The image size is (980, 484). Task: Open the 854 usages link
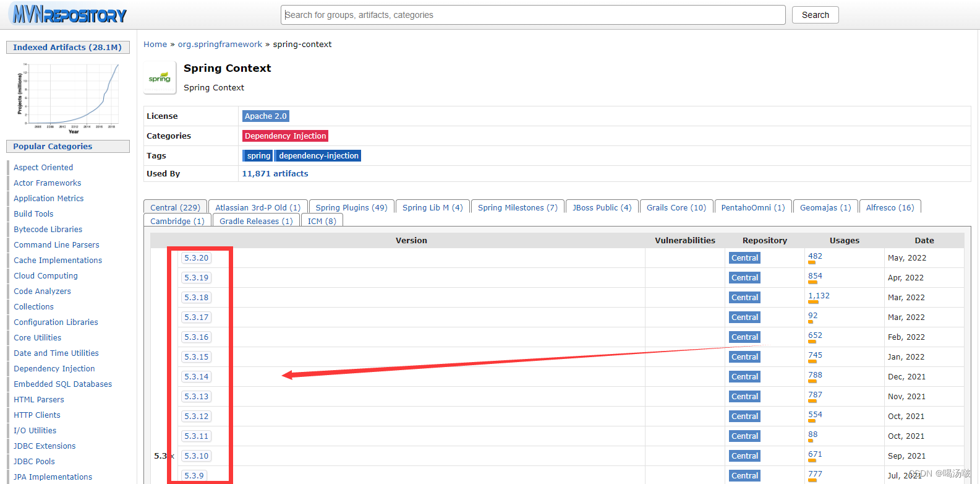[815, 276]
